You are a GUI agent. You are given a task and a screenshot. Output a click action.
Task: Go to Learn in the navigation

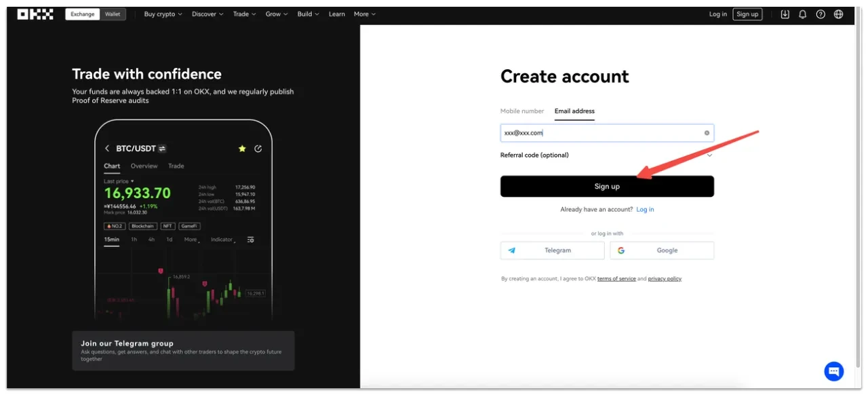(337, 14)
